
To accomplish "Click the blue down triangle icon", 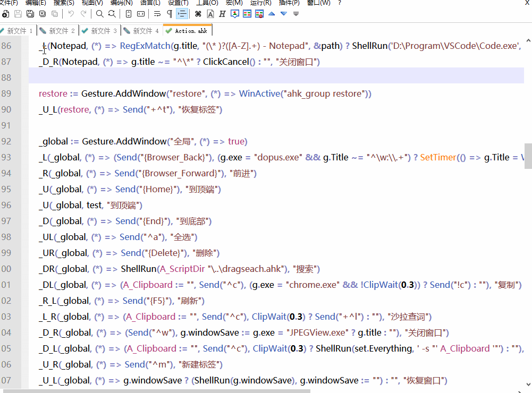I will pos(284,14).
